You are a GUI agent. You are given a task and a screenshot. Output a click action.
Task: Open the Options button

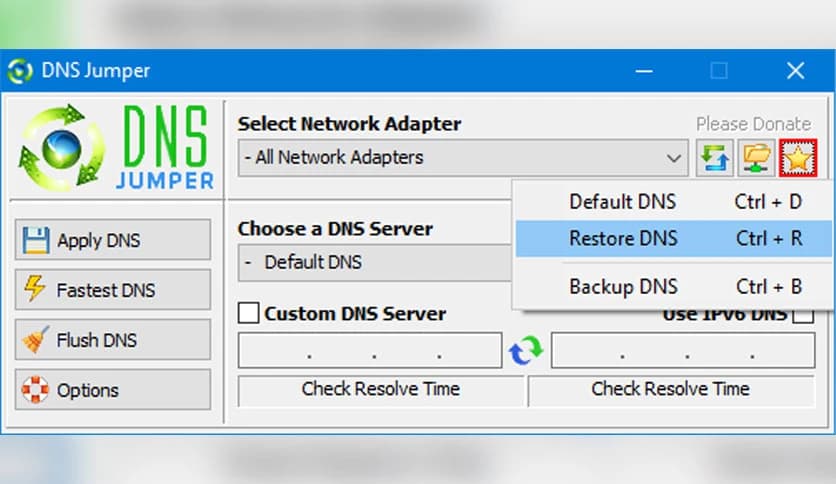coord(112,390)
